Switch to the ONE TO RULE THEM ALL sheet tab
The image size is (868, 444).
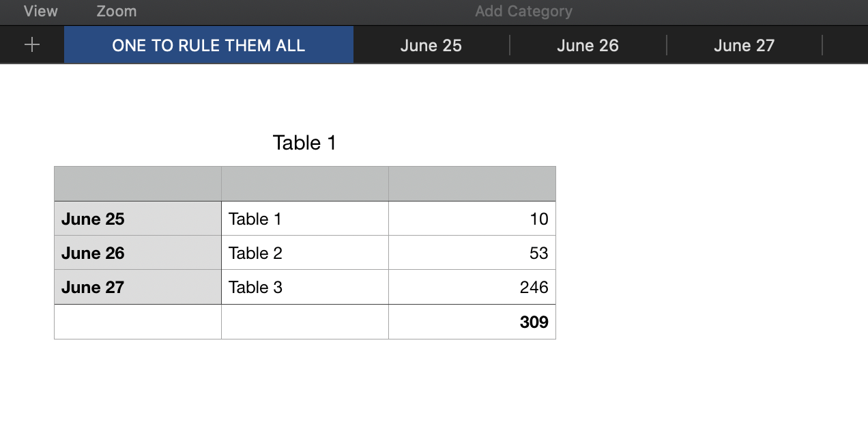click(x=208, y=45)
